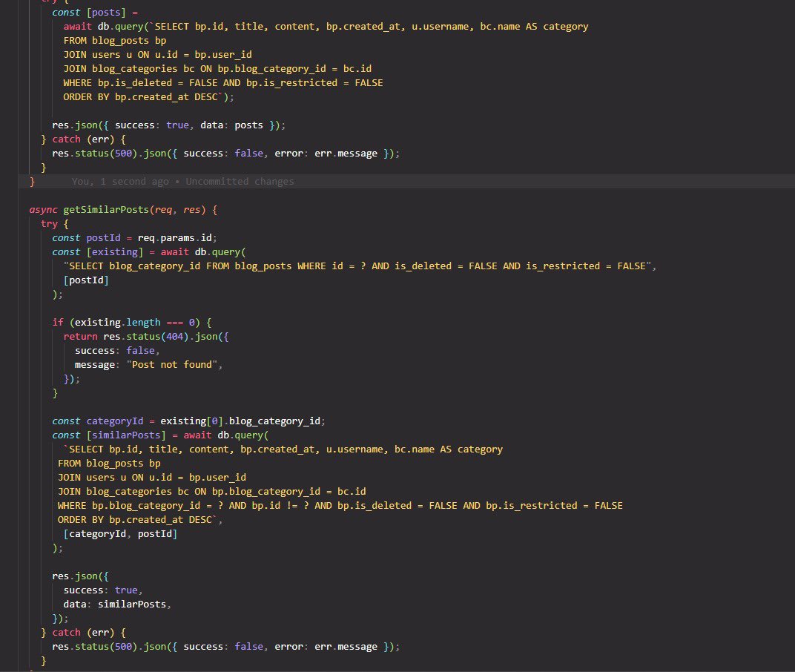Click 'WHERE bp.is_deleted = FALSE' line
Viewport: 795px width, 672px height.
[x=223, y=82]
